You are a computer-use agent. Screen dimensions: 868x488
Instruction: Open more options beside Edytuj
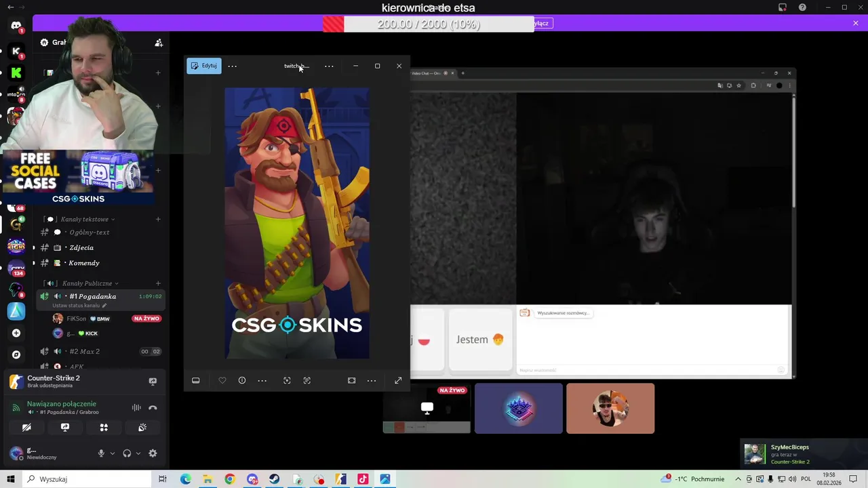(233, 66)
